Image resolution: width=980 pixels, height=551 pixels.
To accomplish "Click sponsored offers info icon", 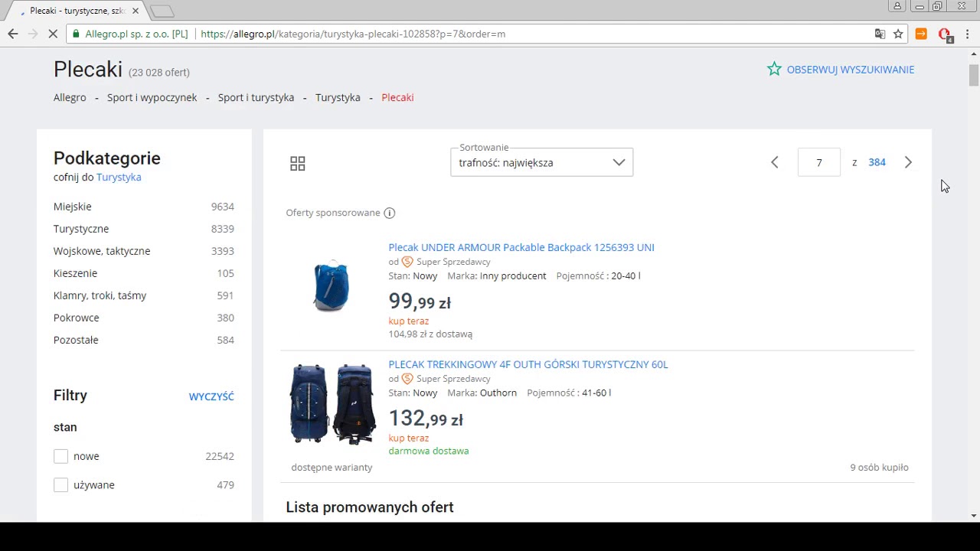I will point(389,213).
